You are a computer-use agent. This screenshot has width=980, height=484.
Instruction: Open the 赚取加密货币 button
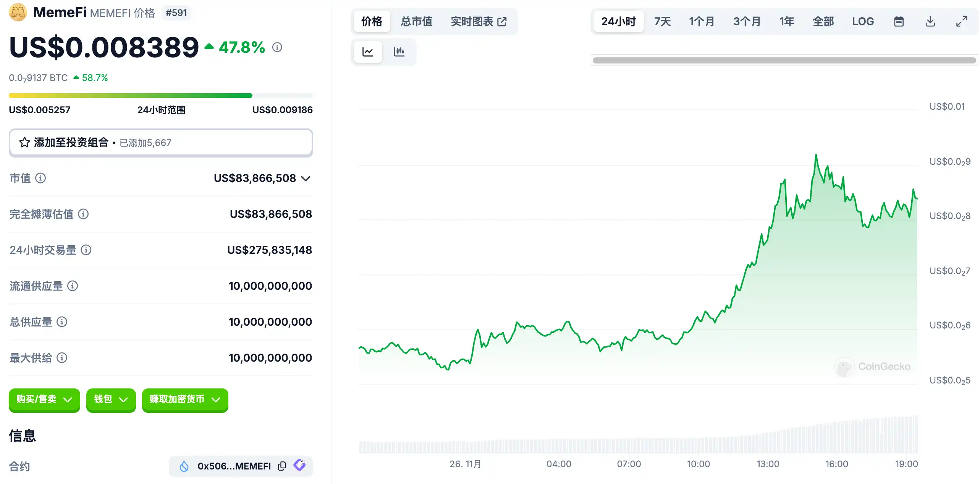pyautogui.click(x=185, y=400)
